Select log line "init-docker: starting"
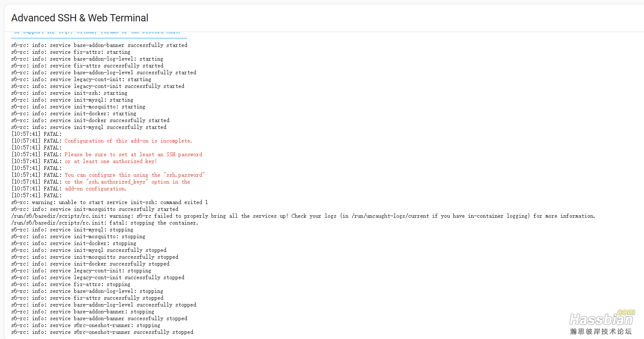Viewport: 644px width, 339px height. point(74,114)
